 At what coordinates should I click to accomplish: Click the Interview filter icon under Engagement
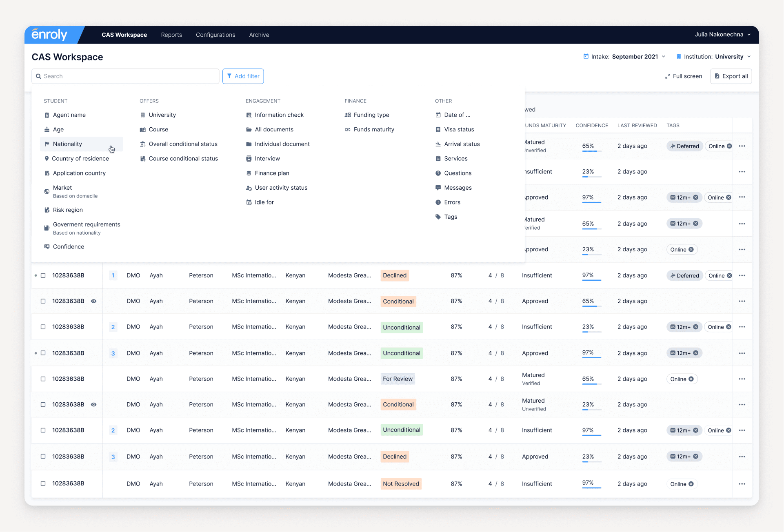(249, 158)
